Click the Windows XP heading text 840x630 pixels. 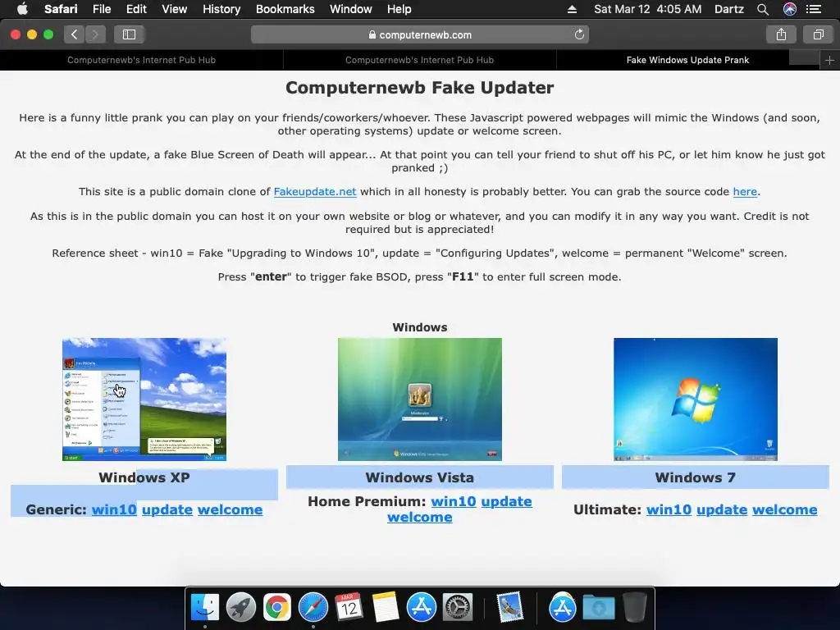point(144,477)
